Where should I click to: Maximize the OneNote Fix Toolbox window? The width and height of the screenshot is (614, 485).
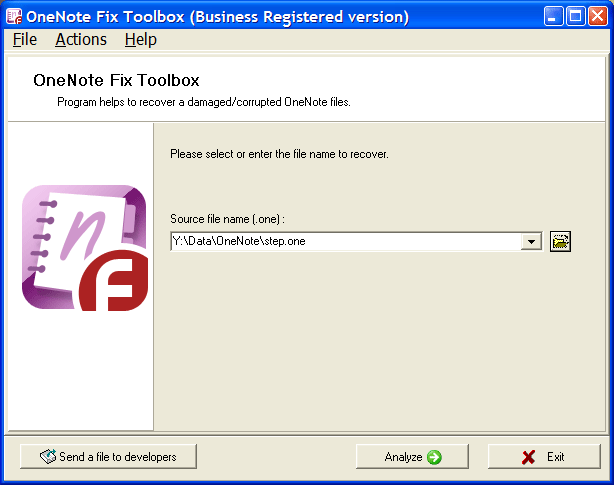(576, 16)
